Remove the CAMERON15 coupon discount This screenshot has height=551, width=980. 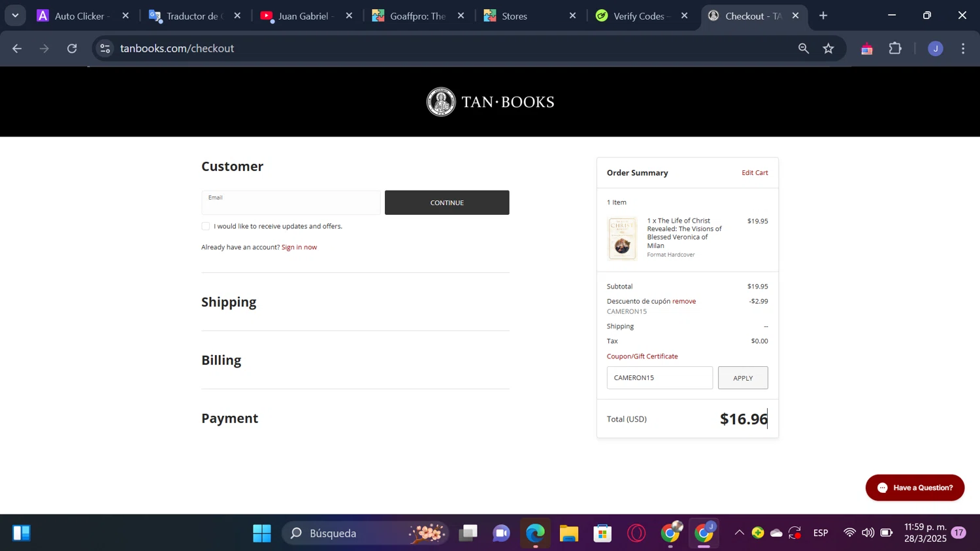pyautogui.click(x=684, y=301)
